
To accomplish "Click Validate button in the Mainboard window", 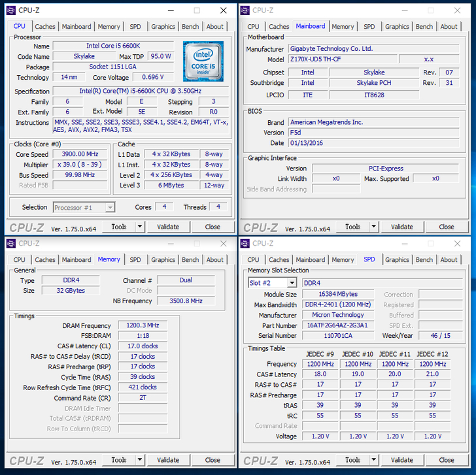I will (x=402, y=227).
